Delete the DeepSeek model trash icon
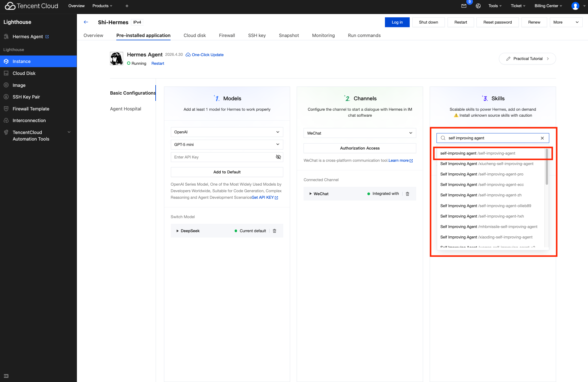Viewport: 588px width, 382px height. pos(275,231)
